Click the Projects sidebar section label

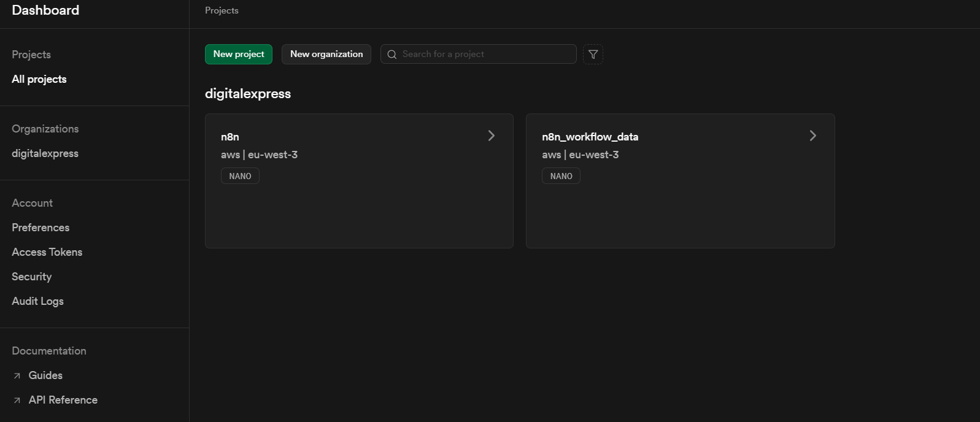[x=31, y=55]
